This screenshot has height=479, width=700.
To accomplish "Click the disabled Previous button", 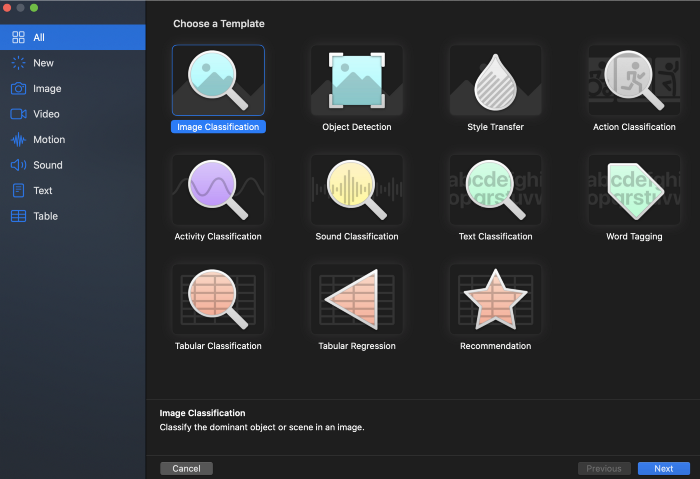I will click(604, 468).
